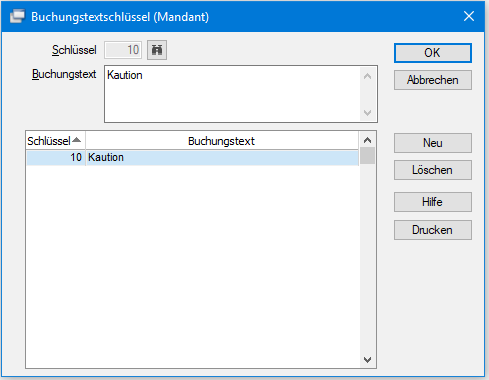The width and height of the screenshot is (489, 380).
Task: Sort by the Buchungstext column header
Action: click(222, 141)
